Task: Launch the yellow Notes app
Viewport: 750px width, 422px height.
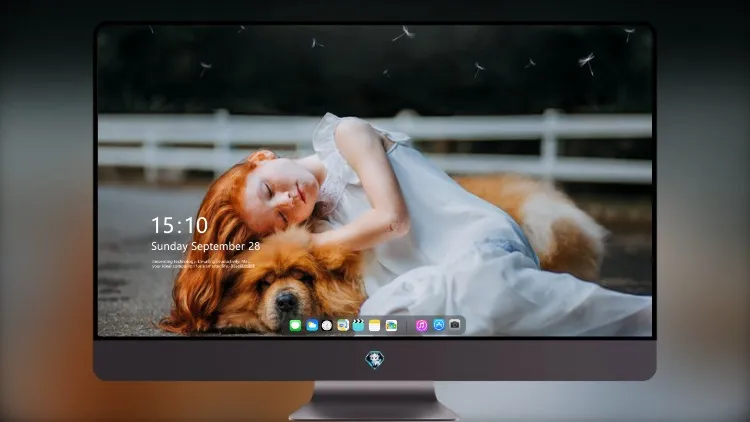Action: pyautogui.click(x=375, y=325)
